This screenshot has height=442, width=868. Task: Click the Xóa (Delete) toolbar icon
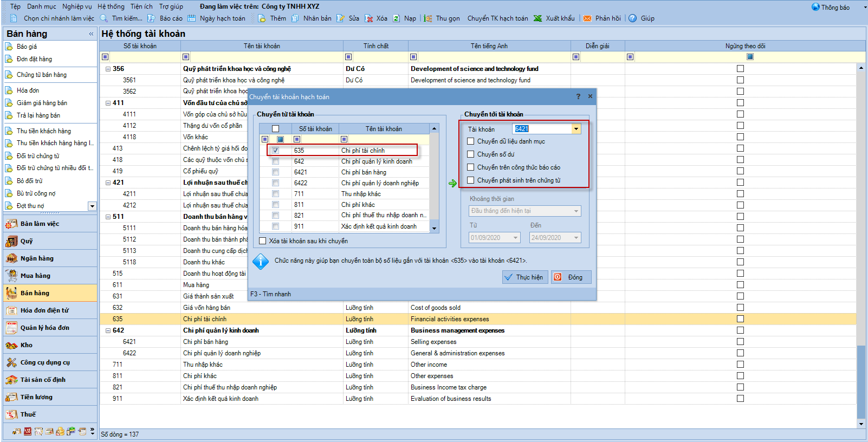pos(369,18)
